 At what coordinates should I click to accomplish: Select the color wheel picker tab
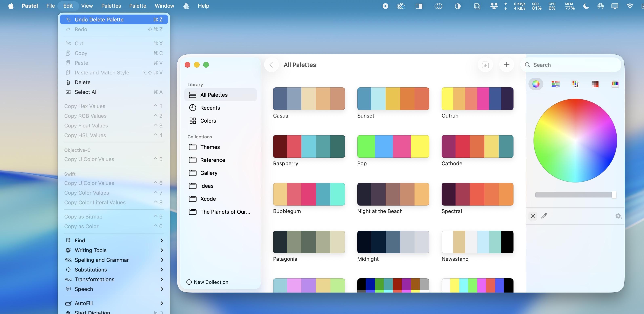click(x=536, y=84)
